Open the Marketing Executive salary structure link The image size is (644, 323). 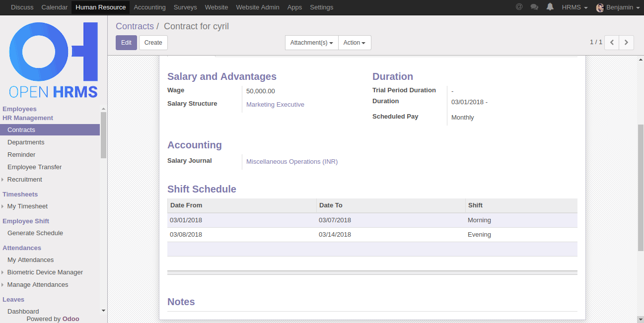[x=275, y=105]
